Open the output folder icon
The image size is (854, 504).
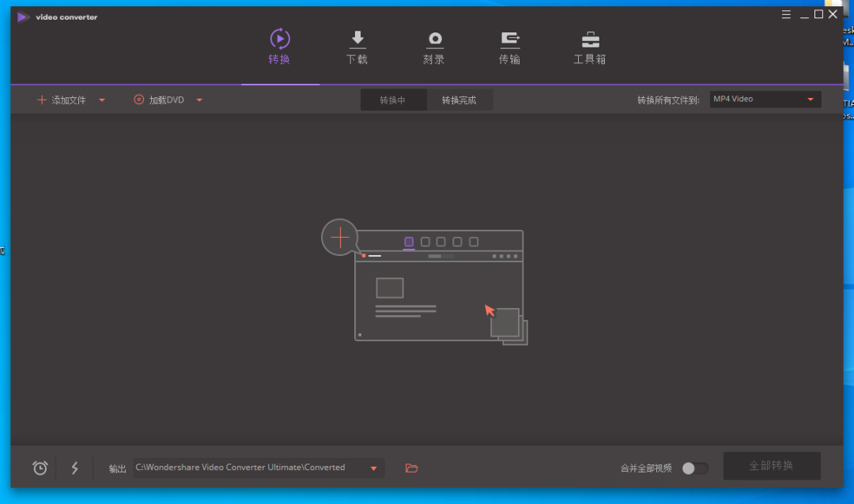click(412, 468)
